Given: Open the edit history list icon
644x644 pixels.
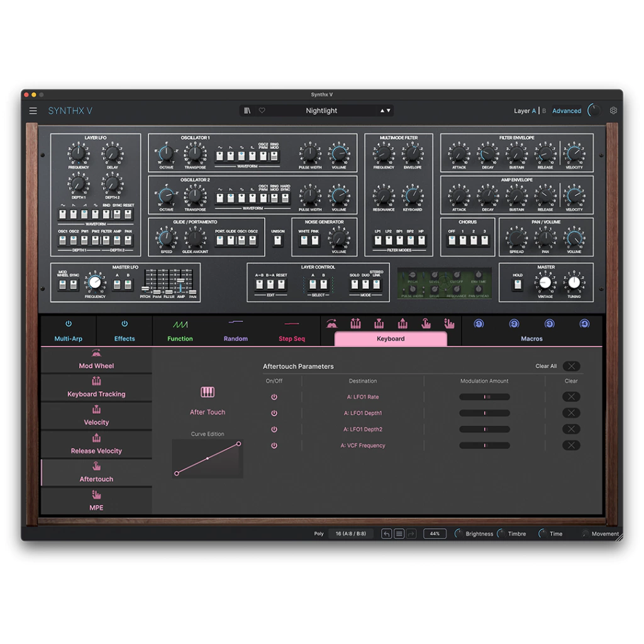Looking at the screenshot, I should pyautogui.click(x=399, y=533).
